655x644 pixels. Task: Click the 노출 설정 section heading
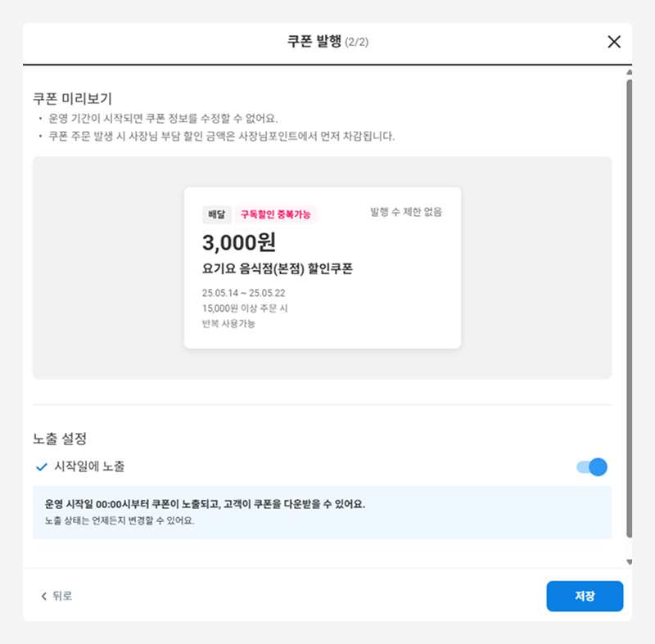60,439
